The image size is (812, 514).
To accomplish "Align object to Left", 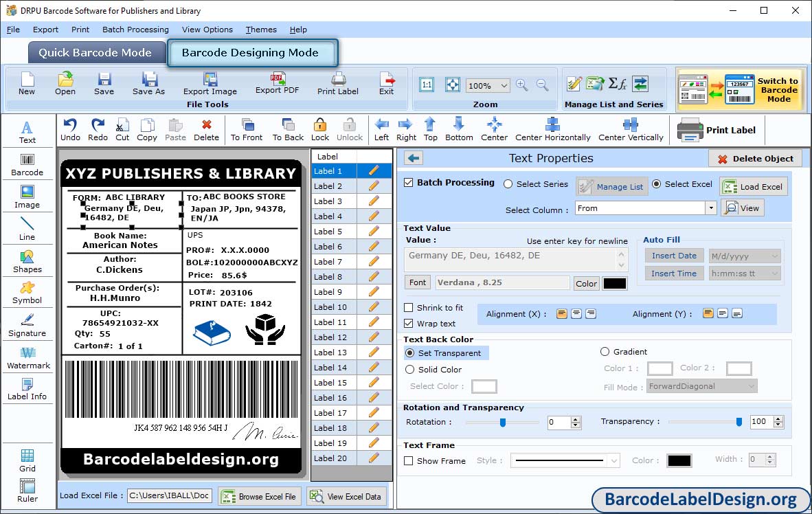I will click(x=382, y=130).
